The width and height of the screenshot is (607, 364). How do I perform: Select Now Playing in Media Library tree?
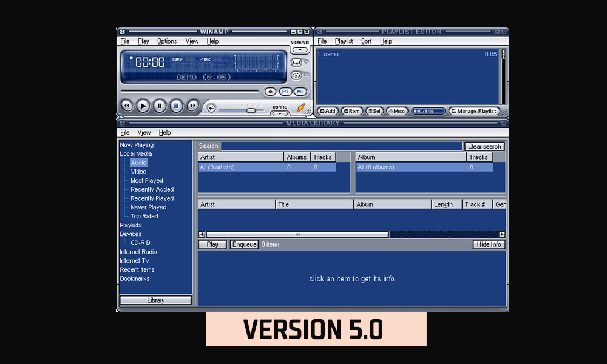click(137, 145)
